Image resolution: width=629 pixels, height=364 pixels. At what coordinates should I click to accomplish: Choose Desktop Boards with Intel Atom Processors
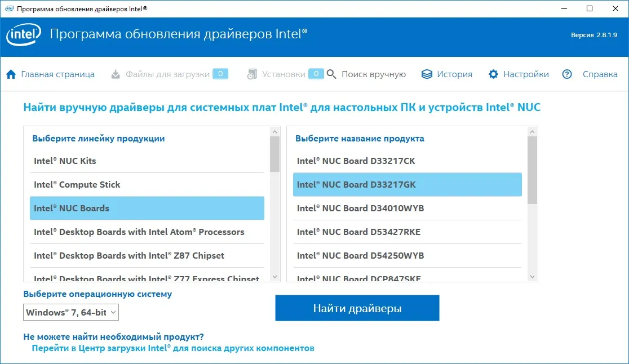tap(147, 232)
